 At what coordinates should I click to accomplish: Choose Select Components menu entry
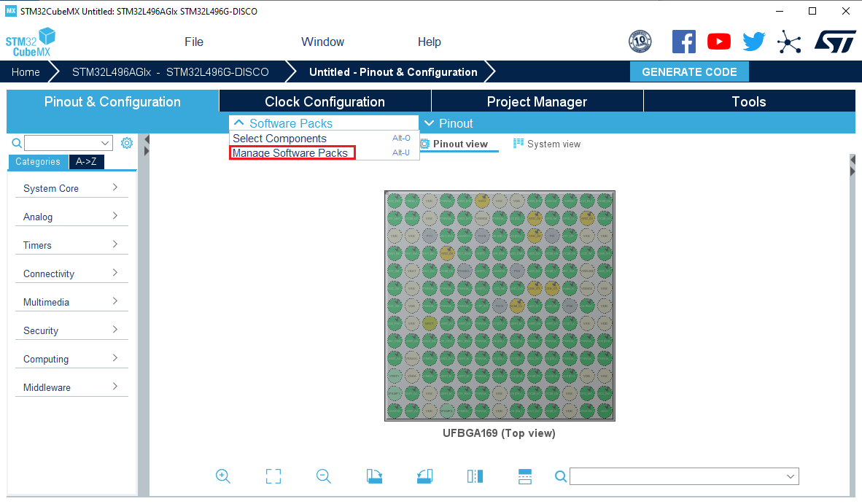324,139
